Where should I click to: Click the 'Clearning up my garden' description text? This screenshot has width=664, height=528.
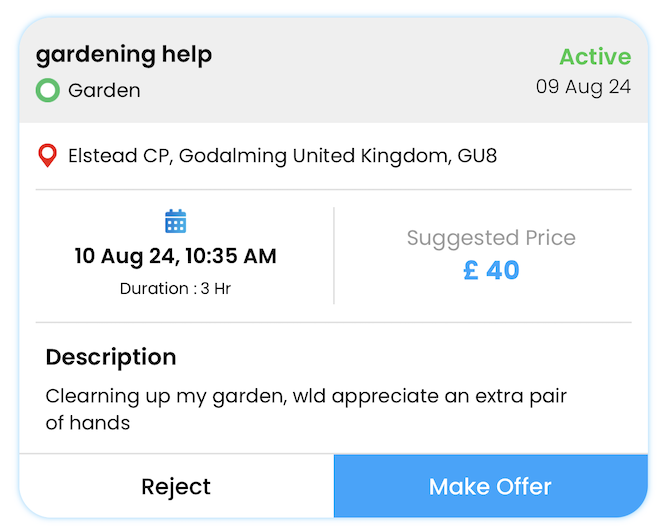tap(306, 396)
